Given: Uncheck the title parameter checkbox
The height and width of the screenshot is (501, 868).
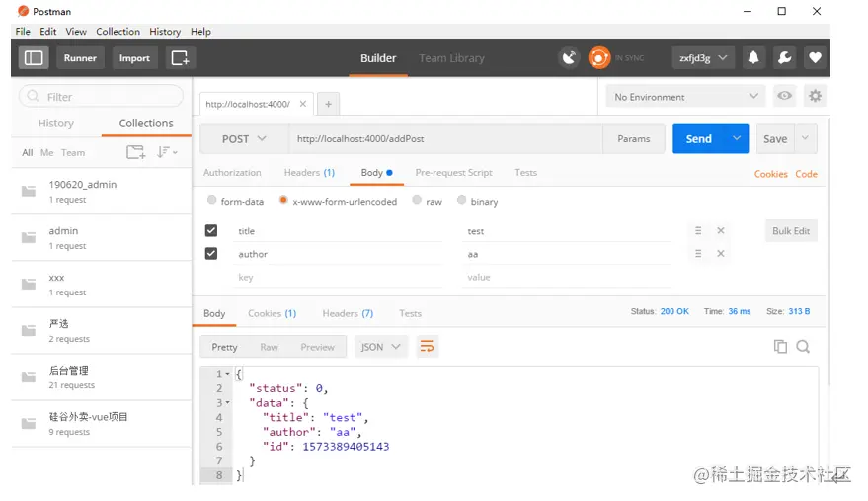Looking at the screenshot, I should [211, 230].
